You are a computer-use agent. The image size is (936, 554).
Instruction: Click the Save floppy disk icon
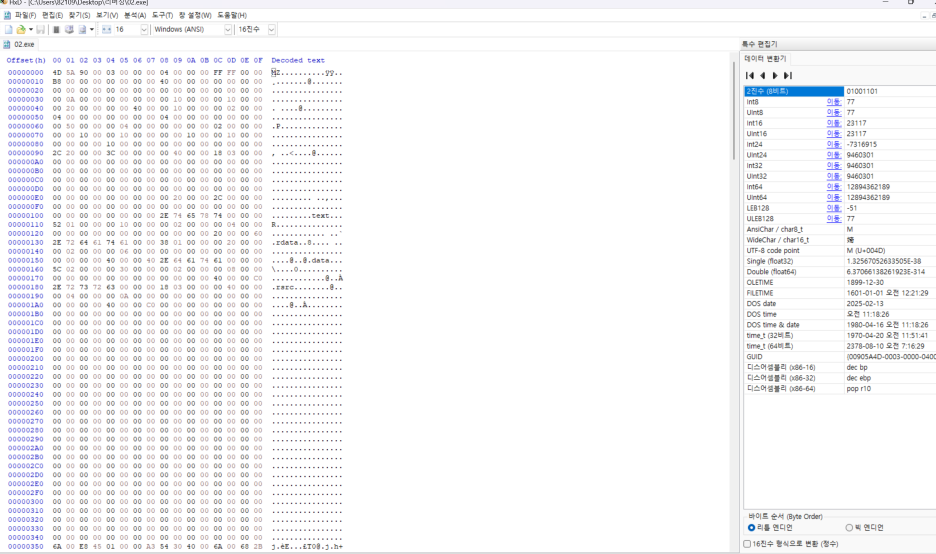[41, 29]
